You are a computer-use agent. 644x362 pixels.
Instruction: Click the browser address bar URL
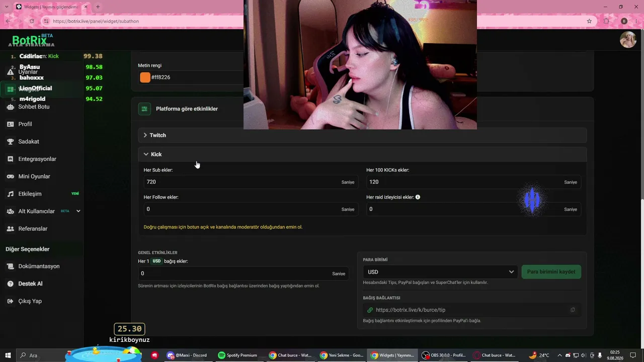click(x=96, y=21)
